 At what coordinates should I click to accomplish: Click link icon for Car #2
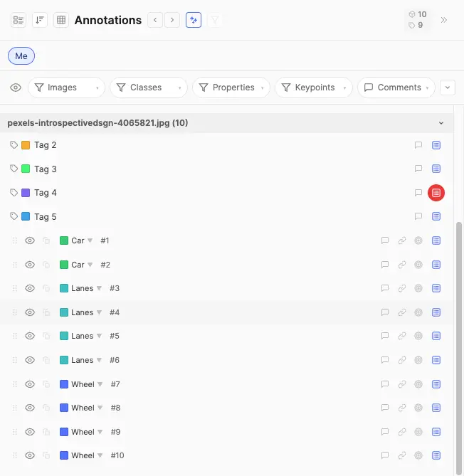pyautogui.click(x=402, y=265)
